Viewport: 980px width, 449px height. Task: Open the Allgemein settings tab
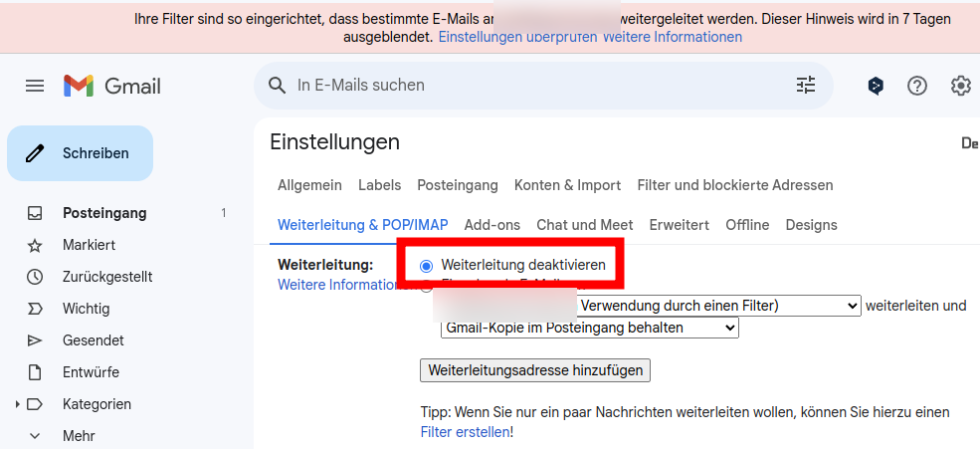tap(309, 186)
